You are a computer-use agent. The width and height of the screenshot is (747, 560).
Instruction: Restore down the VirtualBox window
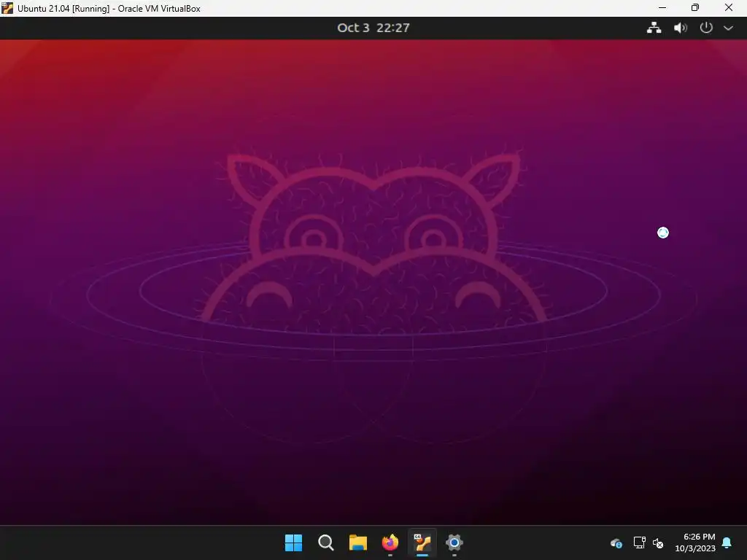click(695, 7)
